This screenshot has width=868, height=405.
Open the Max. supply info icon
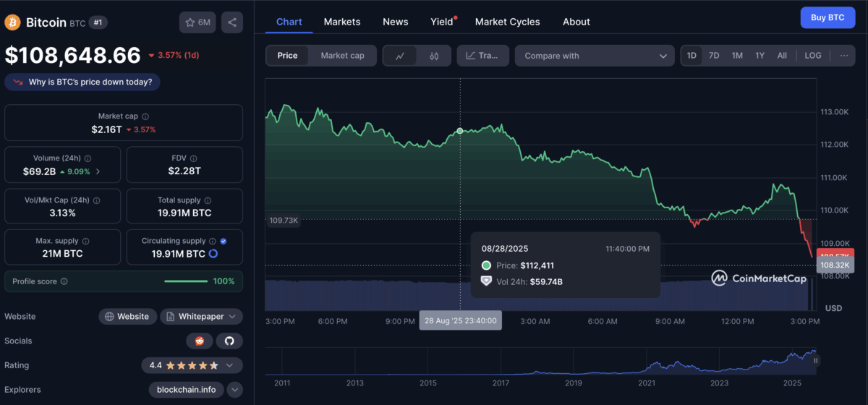point(85,242)
